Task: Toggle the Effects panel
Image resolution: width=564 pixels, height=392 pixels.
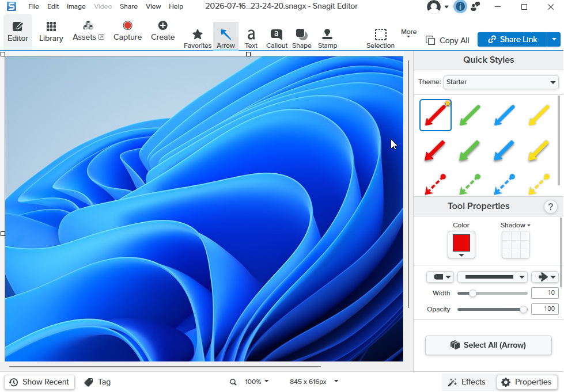Action: coord(467,382)
